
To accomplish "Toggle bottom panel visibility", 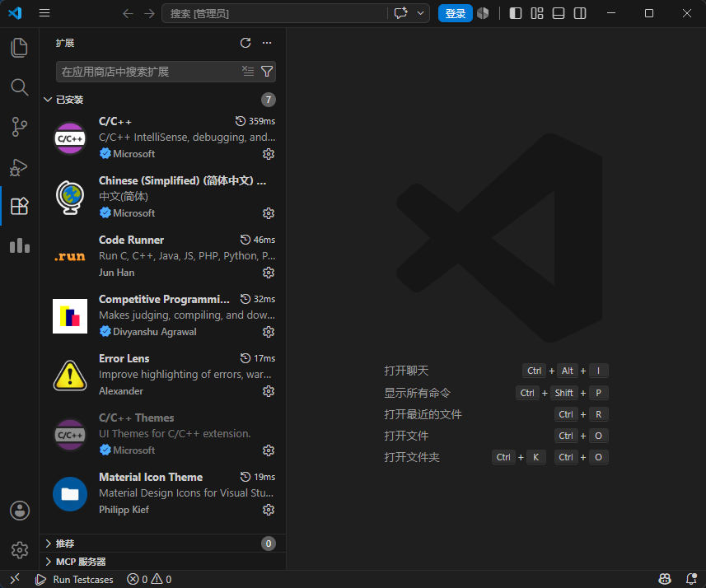I will pyautogui.click(x=559, y=13).
